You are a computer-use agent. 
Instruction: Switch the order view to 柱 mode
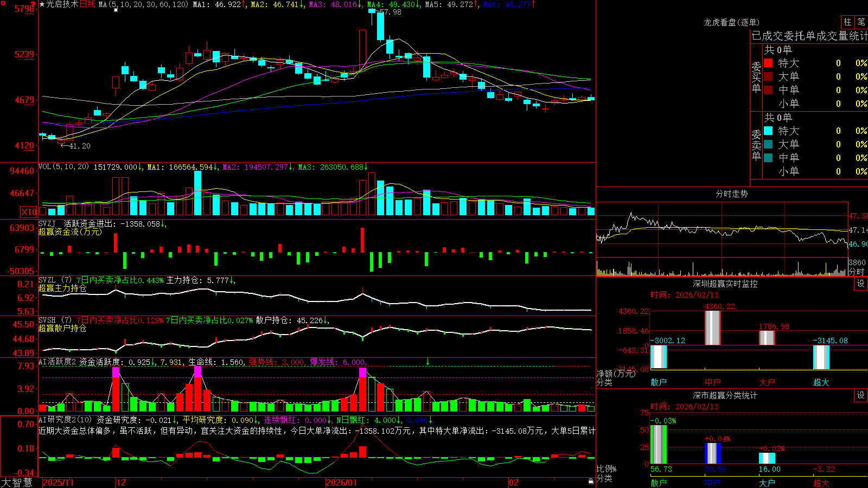(847, 22)
